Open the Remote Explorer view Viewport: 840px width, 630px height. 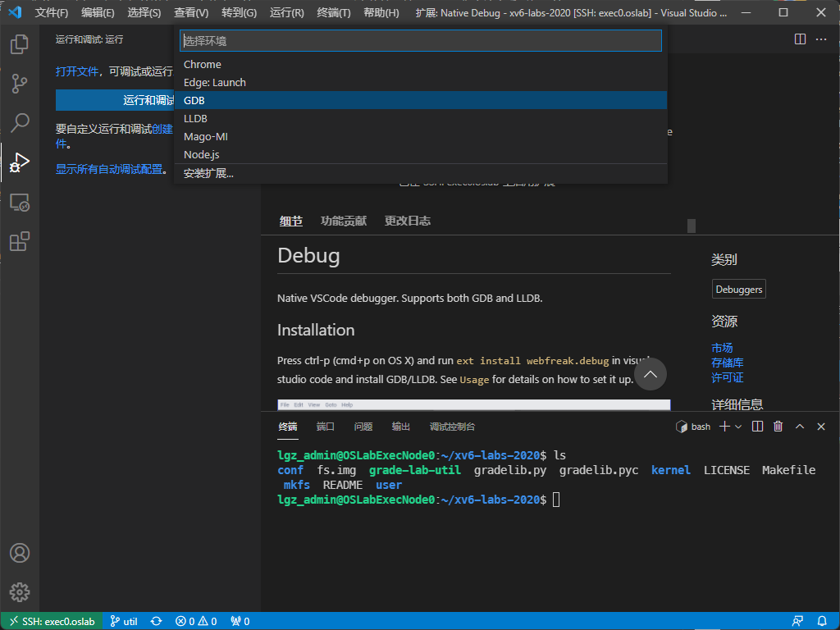click(x=20, y=203)
